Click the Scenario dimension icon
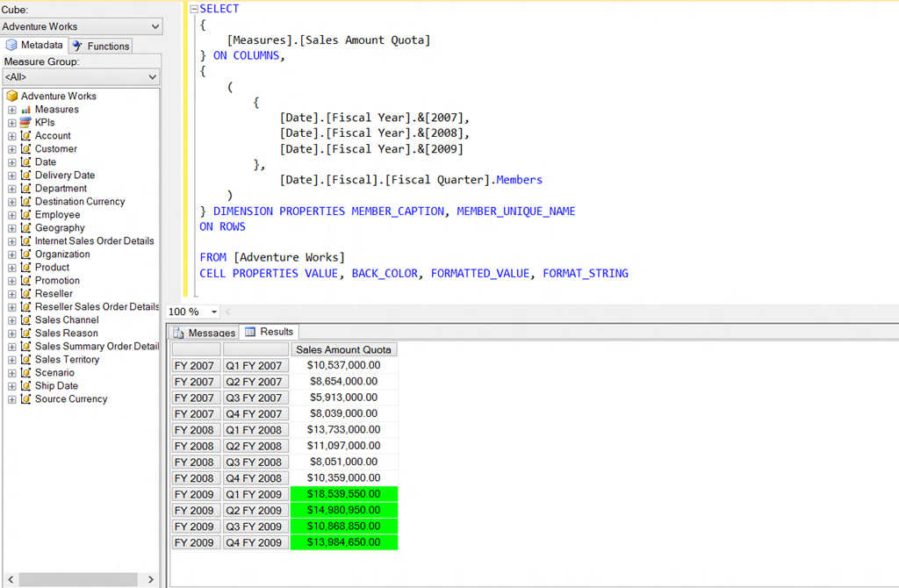Viewport: 899px width, 588px height. pos(25,373)
